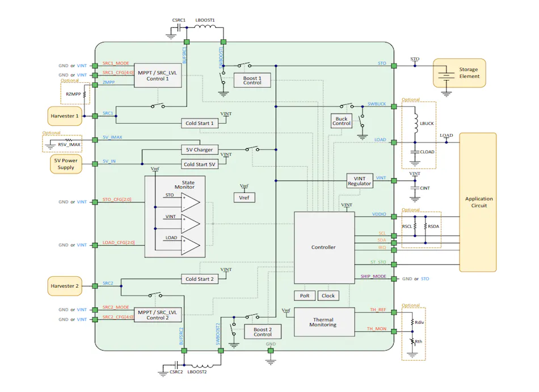
Task: Click the switch on the SRC2 line
Action: [x=155, y=294]
